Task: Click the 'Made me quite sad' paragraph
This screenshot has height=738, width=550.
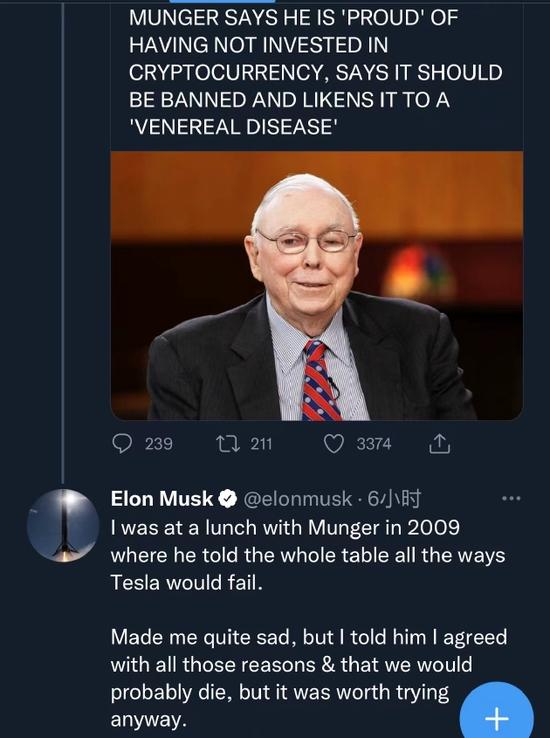Action: coord(309,678)
